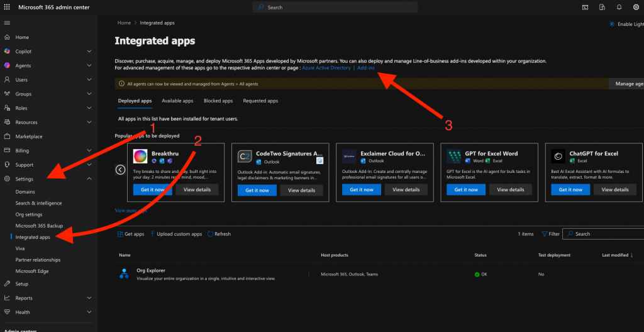Click the Reports chart icon

tap(7, 298)
